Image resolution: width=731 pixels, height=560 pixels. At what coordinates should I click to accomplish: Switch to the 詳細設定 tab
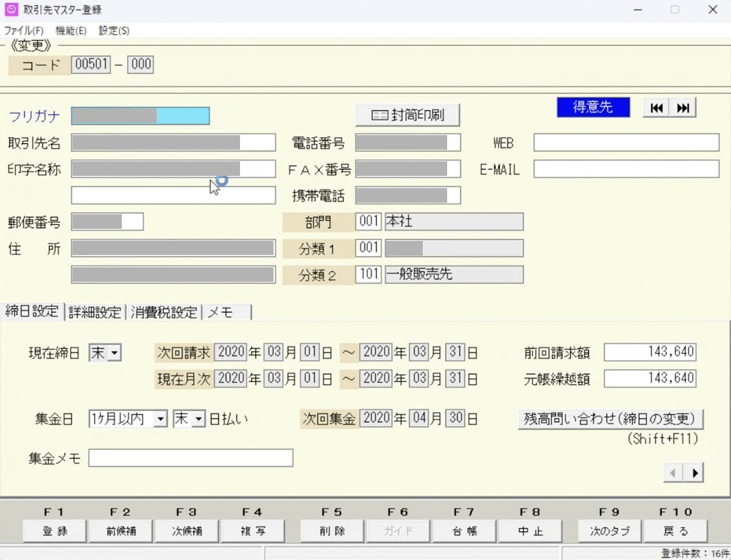[94, 312]
